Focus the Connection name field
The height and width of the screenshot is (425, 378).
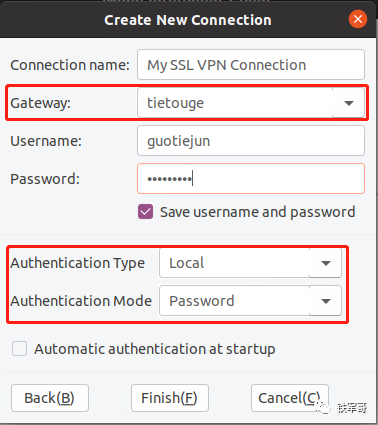coord(251,65)
